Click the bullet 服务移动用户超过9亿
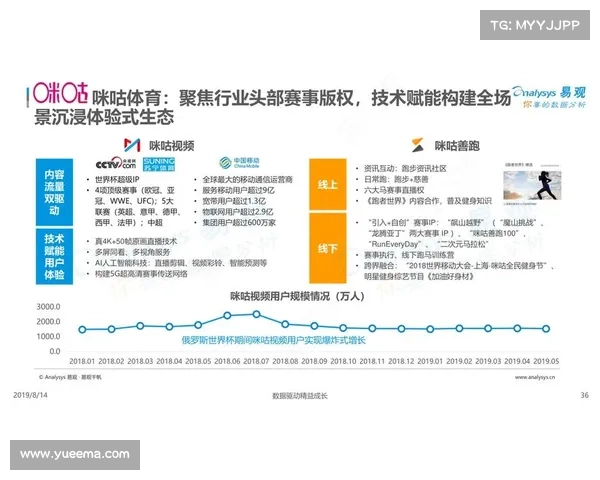600x480 pixels. click(x=238, y=190)
